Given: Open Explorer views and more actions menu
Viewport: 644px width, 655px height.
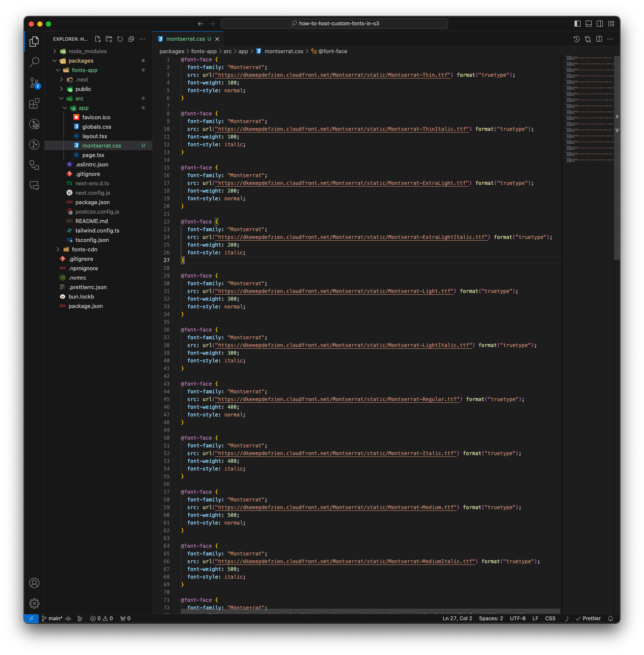Looking at the screenshot, I should tap(142, 39).
